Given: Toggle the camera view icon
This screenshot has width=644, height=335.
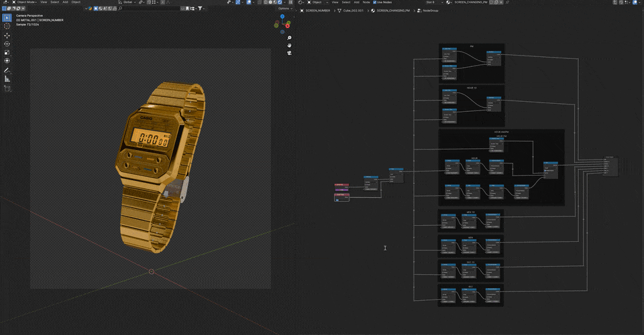Looking at the screenshot, I should (289, 54).
